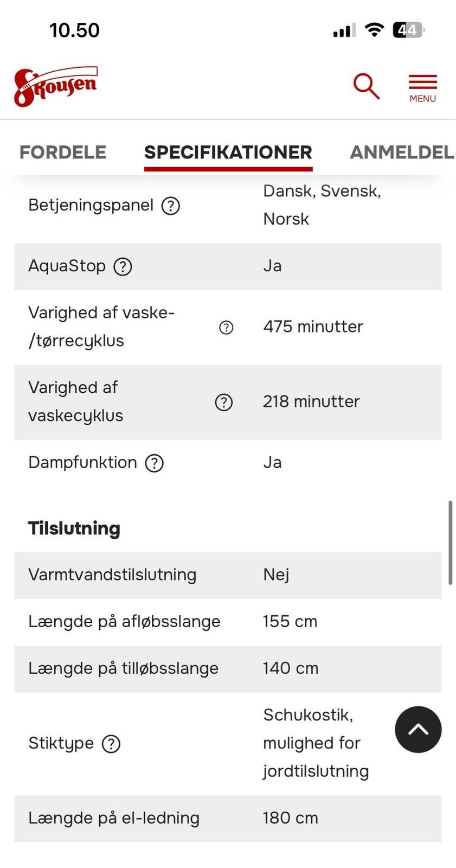Tap the 475 minutter value
This screenshot has width=456, height=868.
point(313,327)
